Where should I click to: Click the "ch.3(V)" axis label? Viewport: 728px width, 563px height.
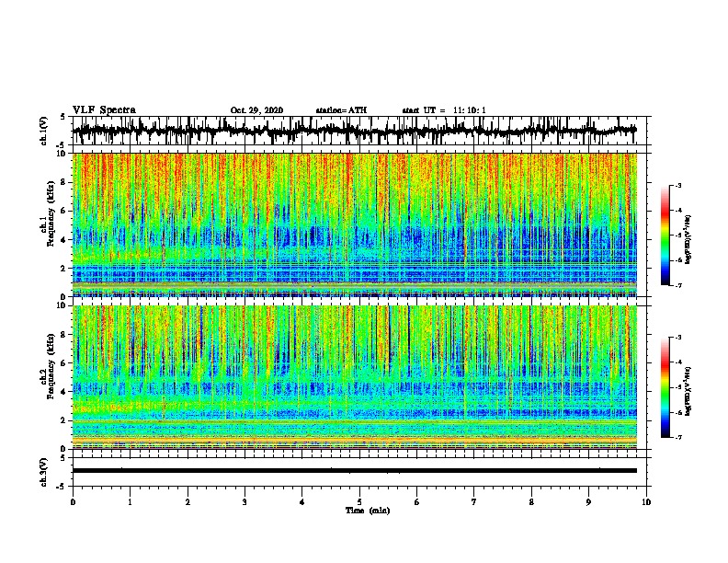[44, 472]
